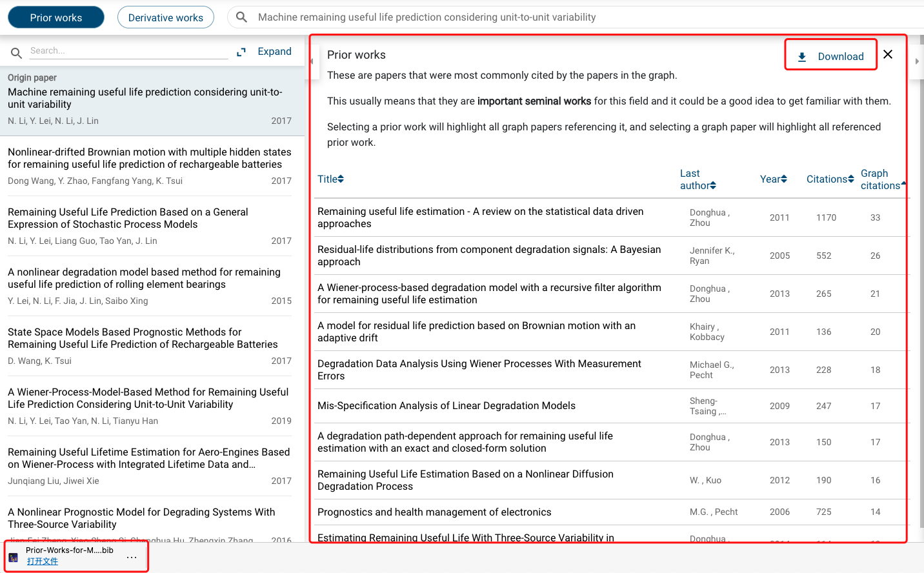Click graph citations value 33
Screen dimensions: 924x573
(x=875, y=217)
